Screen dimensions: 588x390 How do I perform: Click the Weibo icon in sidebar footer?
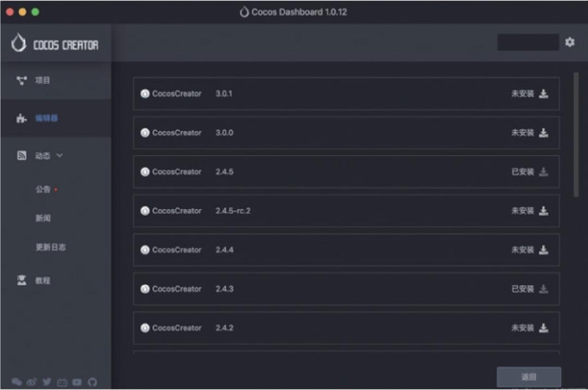[x=32, y=382]
